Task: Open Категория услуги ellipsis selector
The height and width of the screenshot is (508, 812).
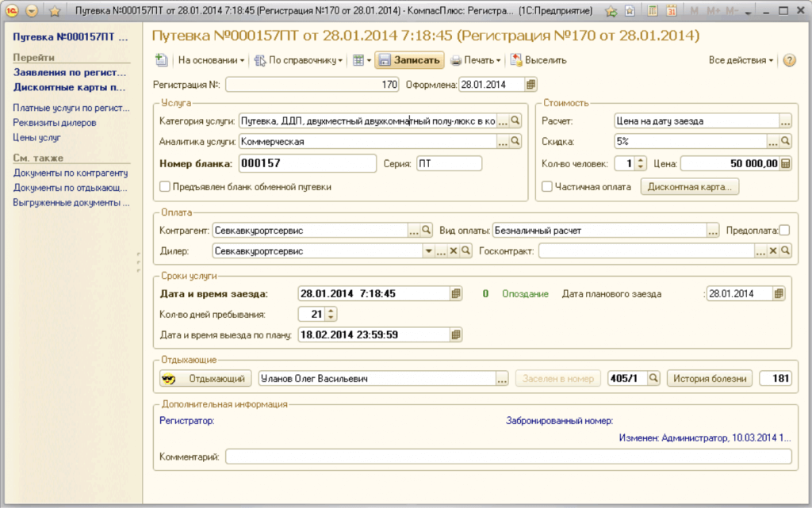Action: (x=503, y=120)
